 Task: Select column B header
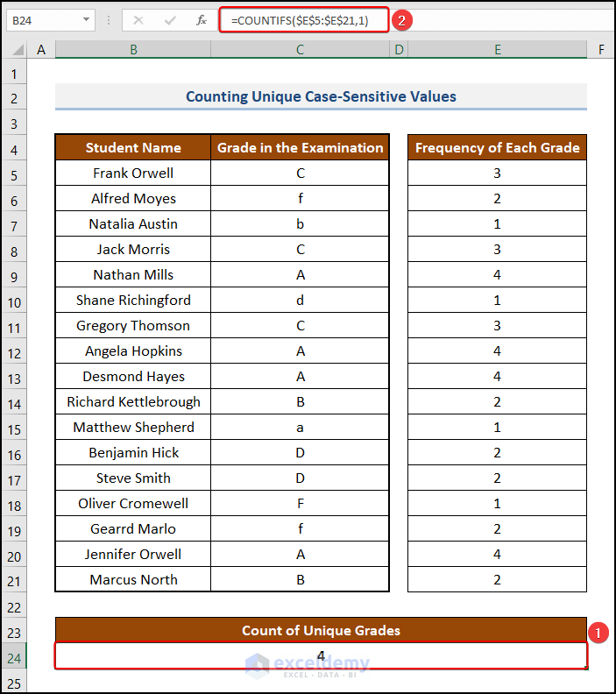pyautogui.click(x=133, y=49)
